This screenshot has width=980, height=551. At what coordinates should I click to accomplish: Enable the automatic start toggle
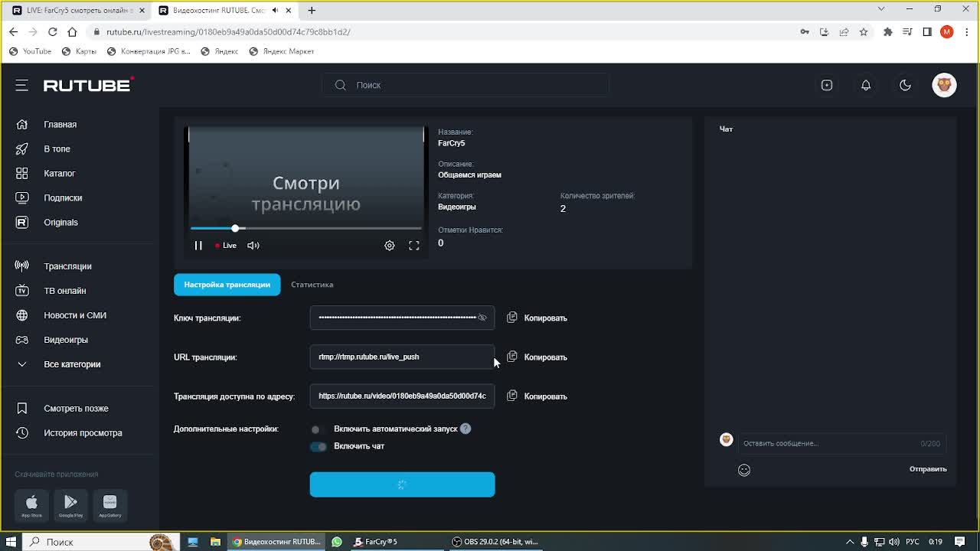[318, 429]
